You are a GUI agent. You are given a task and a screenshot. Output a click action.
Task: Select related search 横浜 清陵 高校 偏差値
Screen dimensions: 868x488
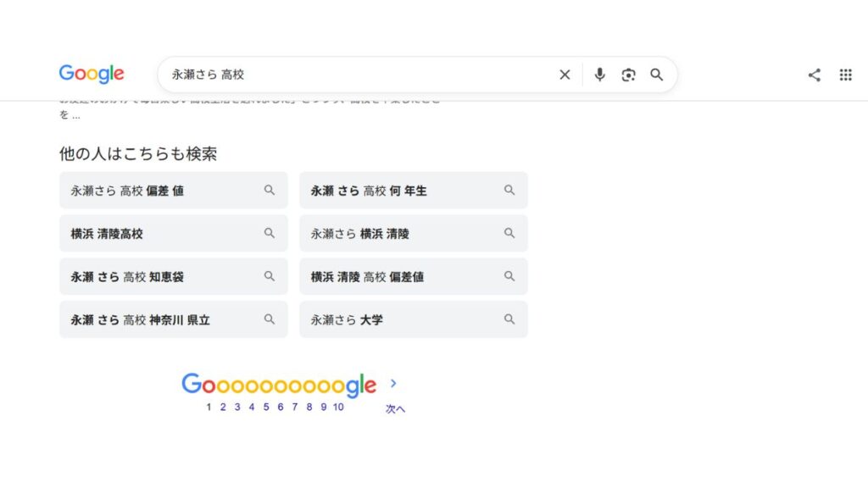tap(414, 277)
